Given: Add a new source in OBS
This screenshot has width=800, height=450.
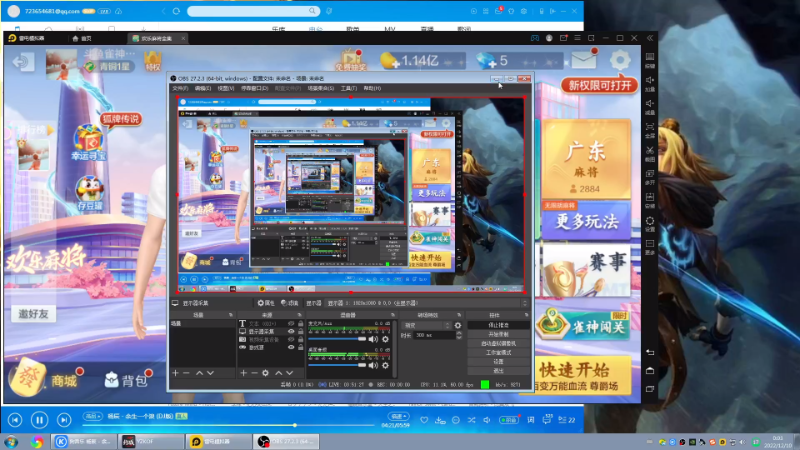Looking at the screenshot, I should coord(243,373).
